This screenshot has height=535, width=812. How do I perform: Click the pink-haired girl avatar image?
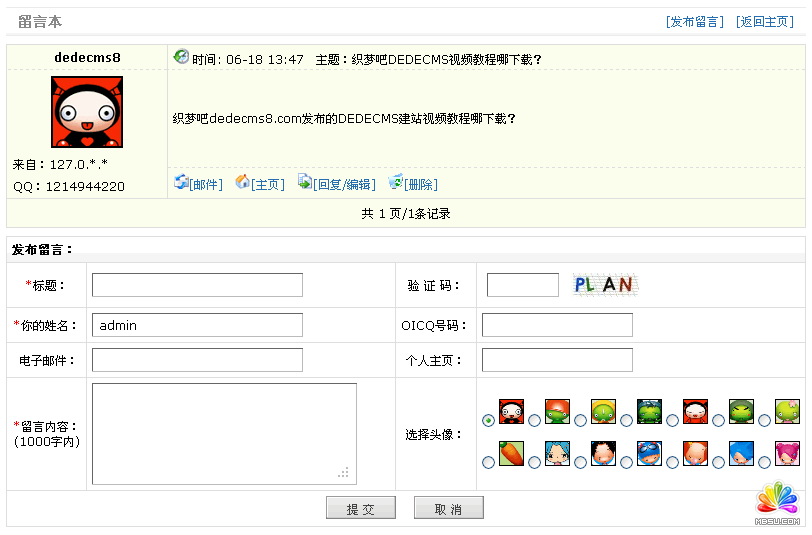pos(787,454)
